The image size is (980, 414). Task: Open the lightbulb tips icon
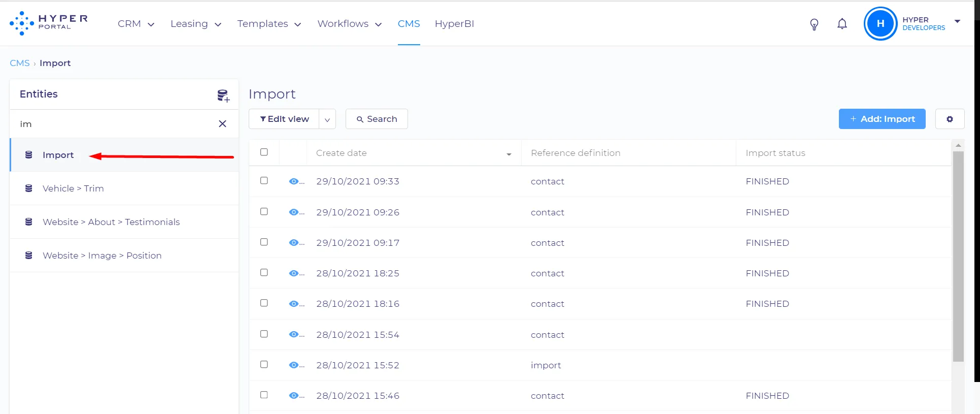pyautogui.click(x=814, y=24)
